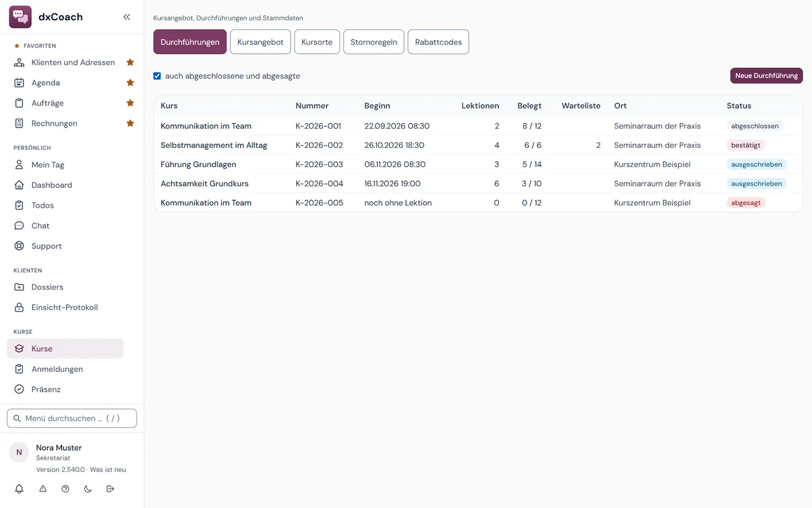Unfavorite Agenda using its star icon
The width and height of the screenshot is (812, 508).
pyautogui.click(x=130, y=83)
